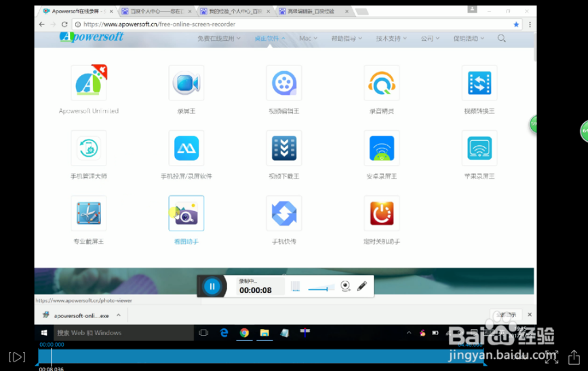Pause the recording with the blue button
The image size is (588, 371).
(x=212, y=286)
